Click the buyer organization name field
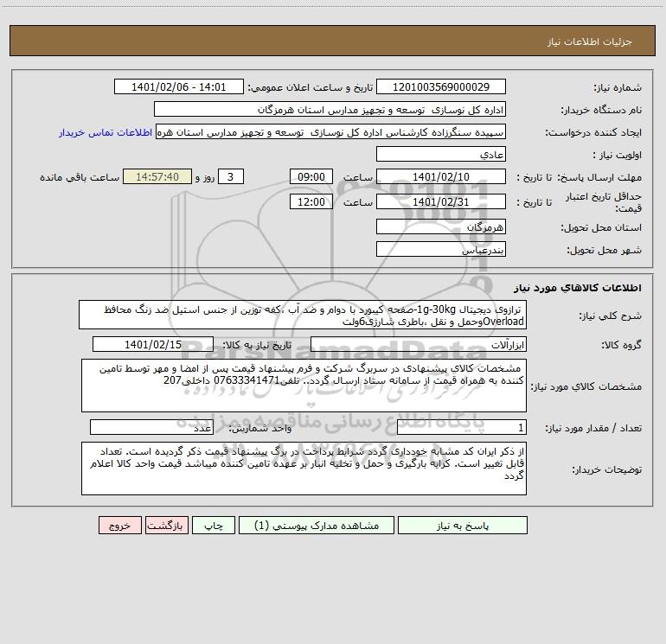The width and height of the screenshot is (666, 644). tap(330, 110)
